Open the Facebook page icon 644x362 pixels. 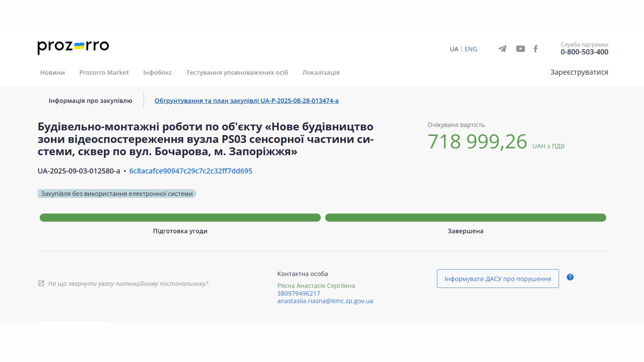coord(536,49)
